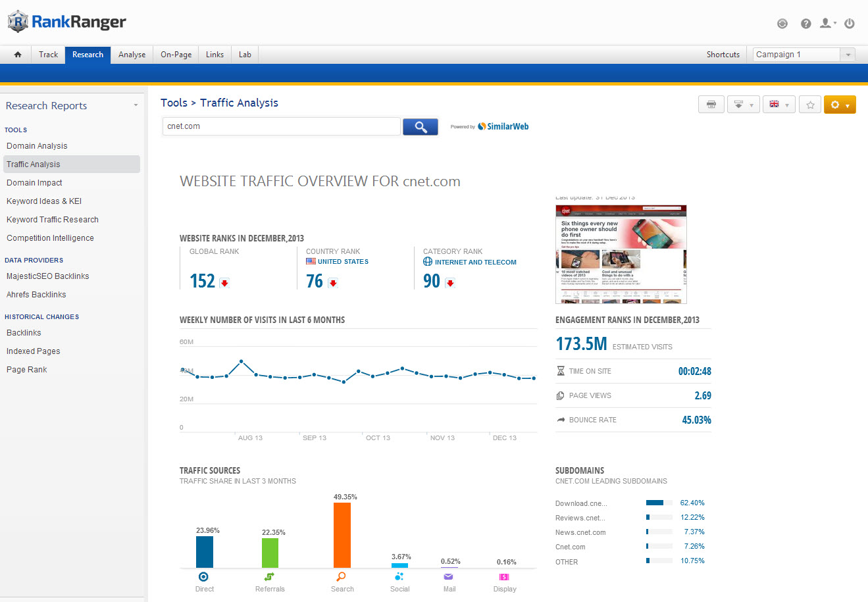
Task: Click the Reviews.cnet... subdomain row
Action: pyautogui.click(x=630, y=518)
